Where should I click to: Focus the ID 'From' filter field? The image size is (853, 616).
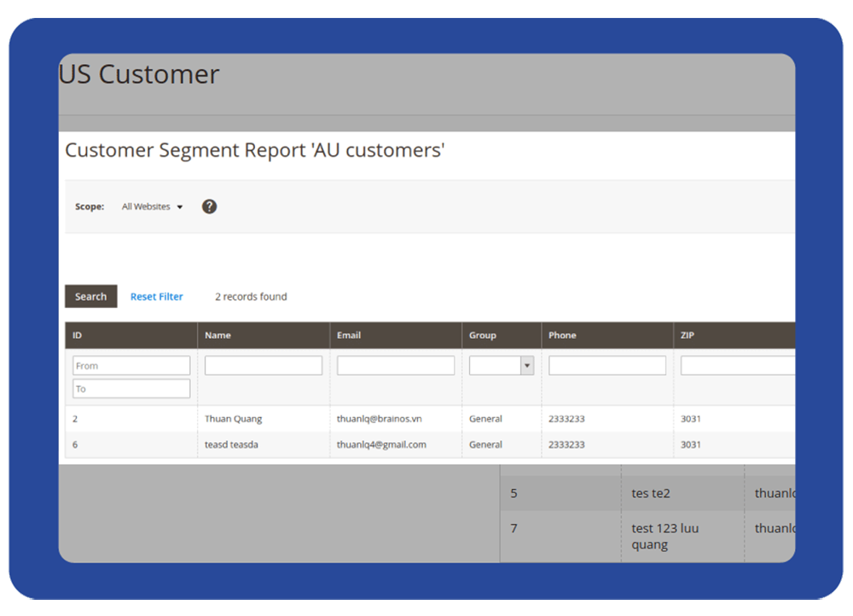pos(131,366)
